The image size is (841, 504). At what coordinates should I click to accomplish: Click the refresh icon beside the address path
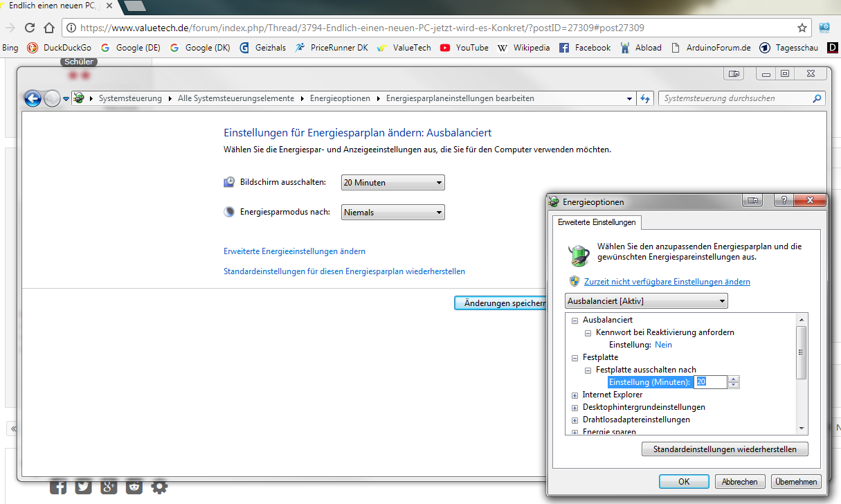[x=645, y=98]
